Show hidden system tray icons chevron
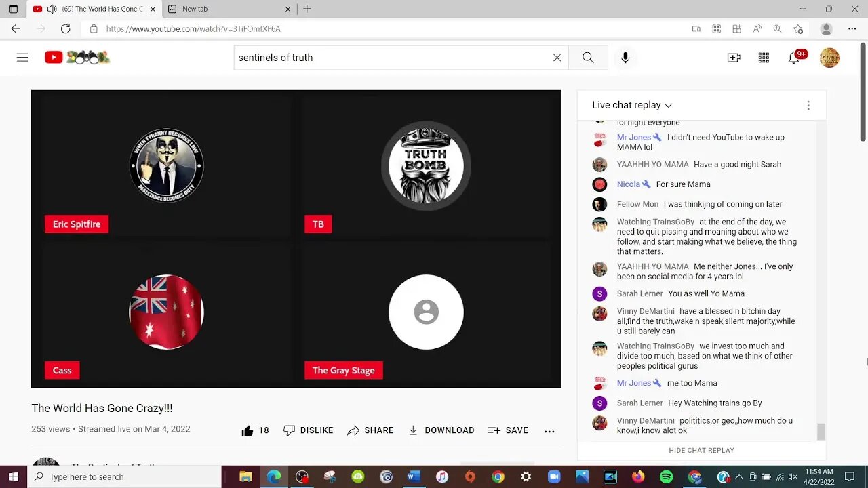Image resolution: width=868 pixels, height=488 pixels. point(739,476)
